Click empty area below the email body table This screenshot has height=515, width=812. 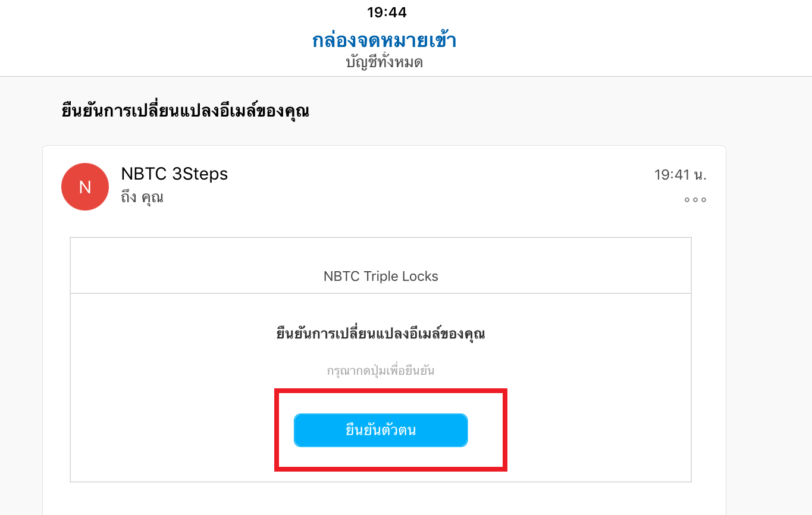381,498
